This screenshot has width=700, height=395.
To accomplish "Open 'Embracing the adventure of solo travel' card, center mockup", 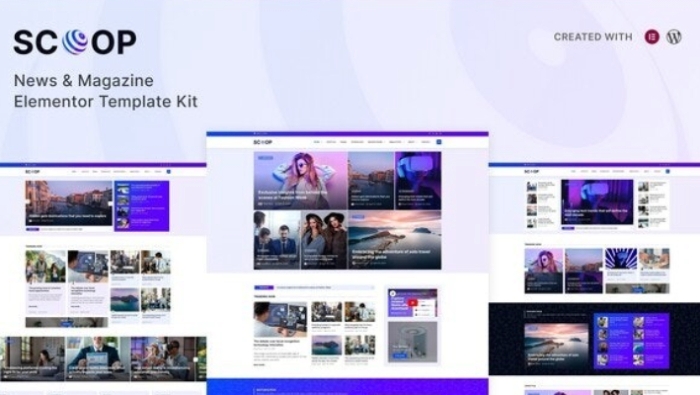I will click(x=395, y=240).
